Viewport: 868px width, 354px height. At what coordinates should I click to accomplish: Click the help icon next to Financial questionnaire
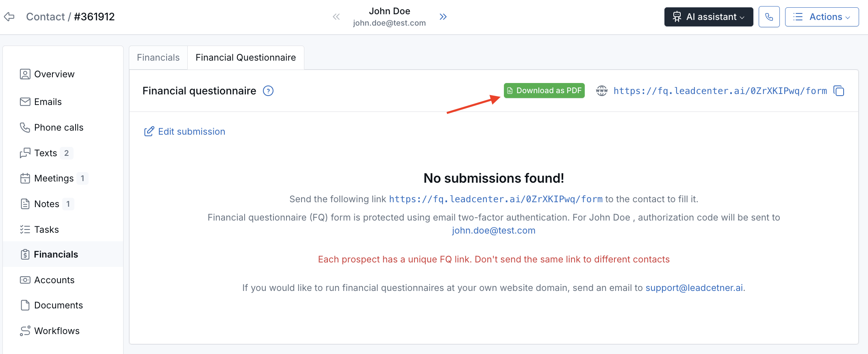pos(268,91)
